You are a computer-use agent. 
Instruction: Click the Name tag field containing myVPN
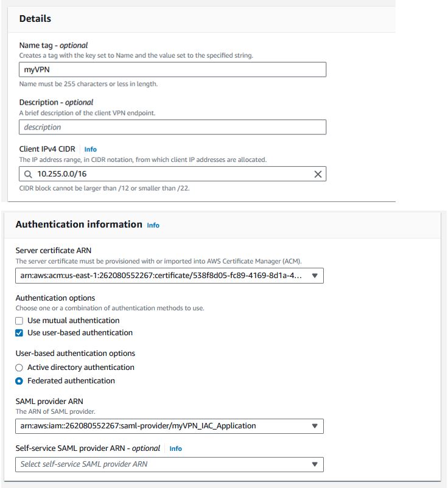[x=172, y=70]
